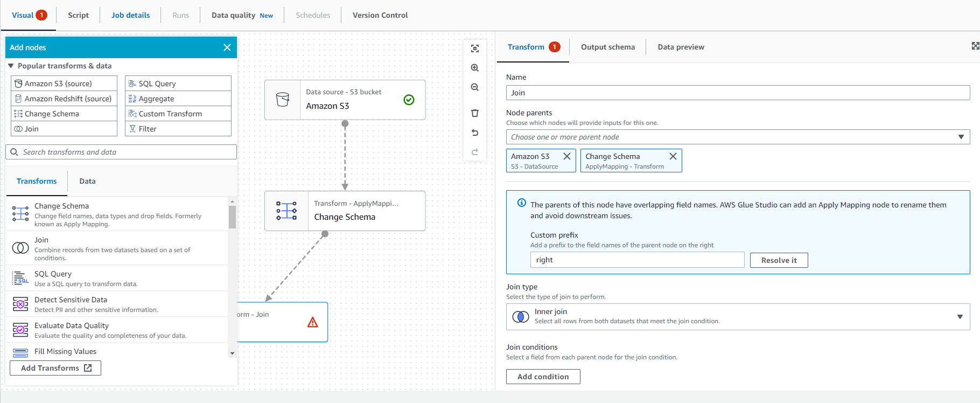Screen dimensions: 980x403
Task: Click down arrow of transforms list scrollbar
Action: click(232, 353)
